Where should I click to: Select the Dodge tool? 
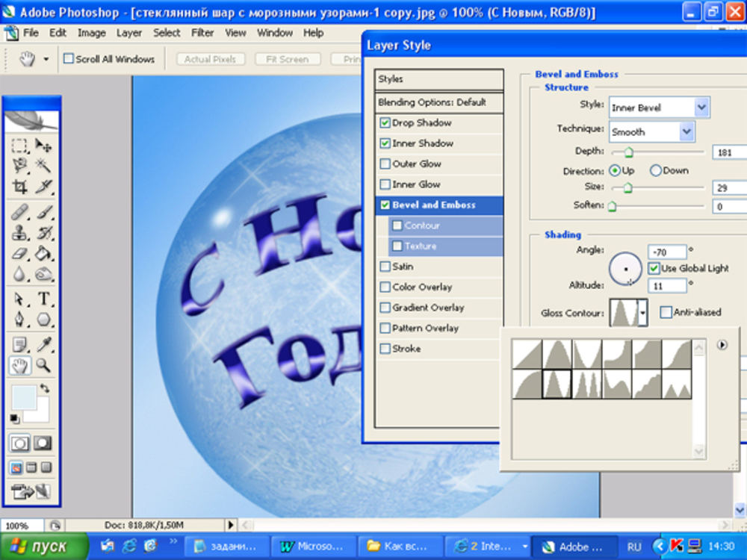pyautogui.click(x=44, y=274)
